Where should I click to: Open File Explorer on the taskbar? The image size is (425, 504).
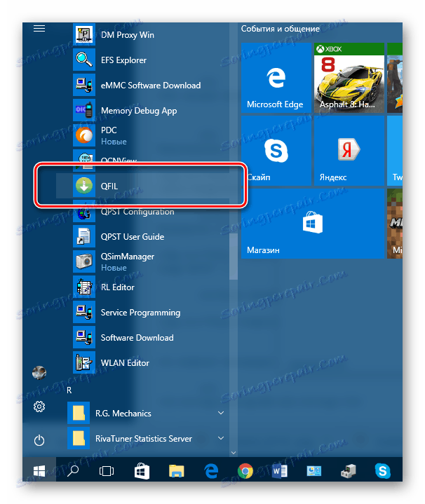tap(176, 471)
